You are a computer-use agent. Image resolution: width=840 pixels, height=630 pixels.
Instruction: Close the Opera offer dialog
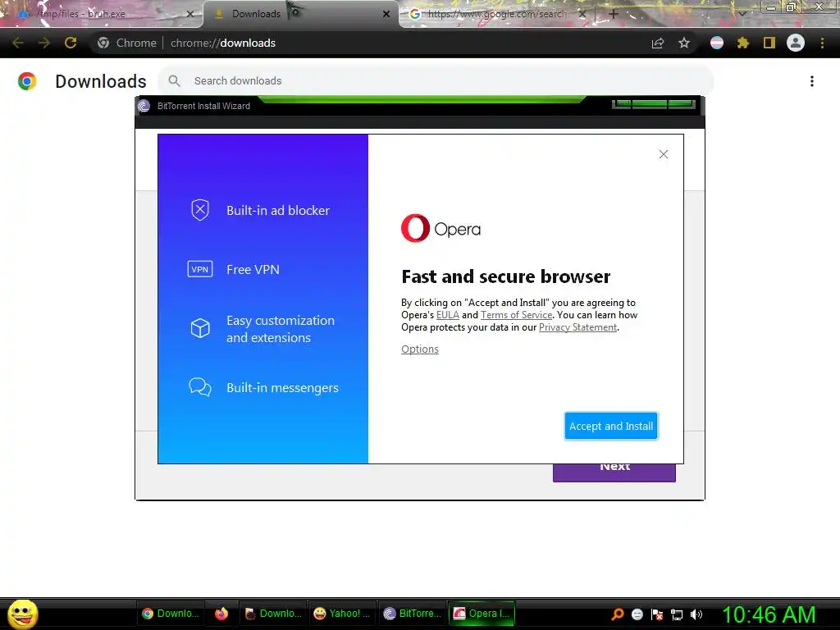coord(663,154)
